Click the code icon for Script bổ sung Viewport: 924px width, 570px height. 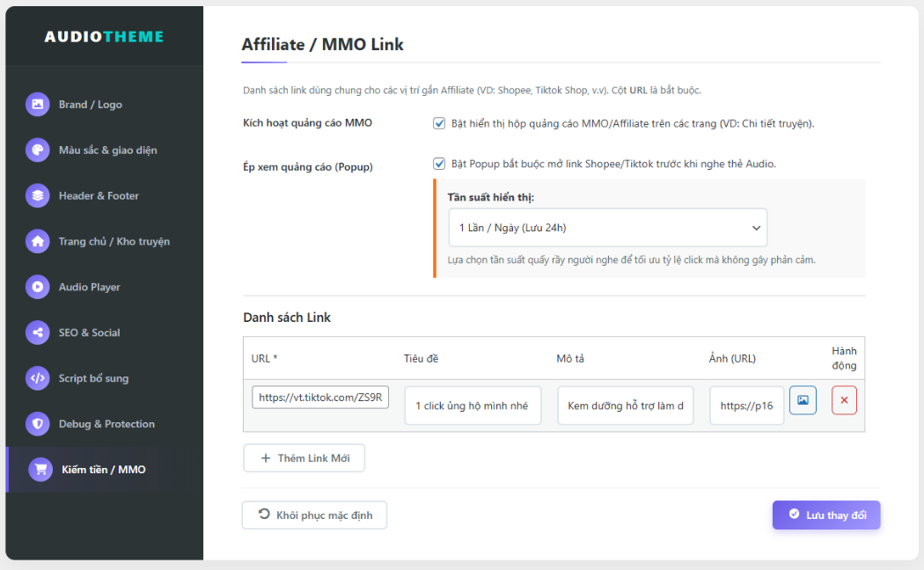pos(37,378)
